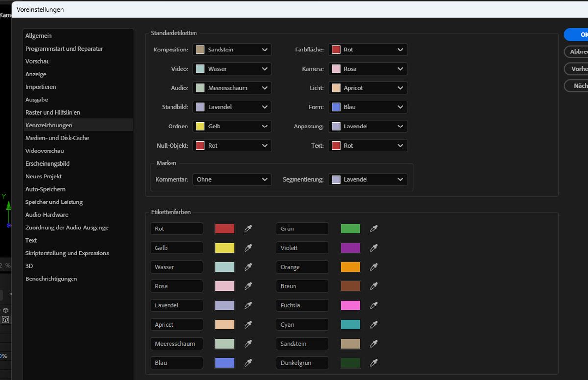Use the eyedropper next to Orange
Image resolution: width=588 pixels, height=380 pixels.
[374, 267]
